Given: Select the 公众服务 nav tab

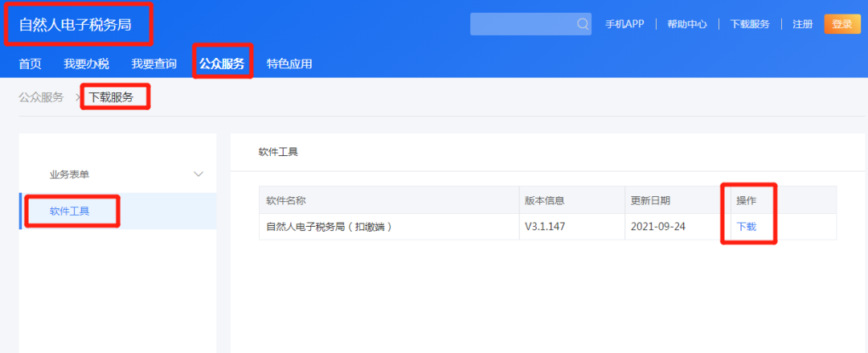Looking at the screenshot, I should (x=222, y=64).
